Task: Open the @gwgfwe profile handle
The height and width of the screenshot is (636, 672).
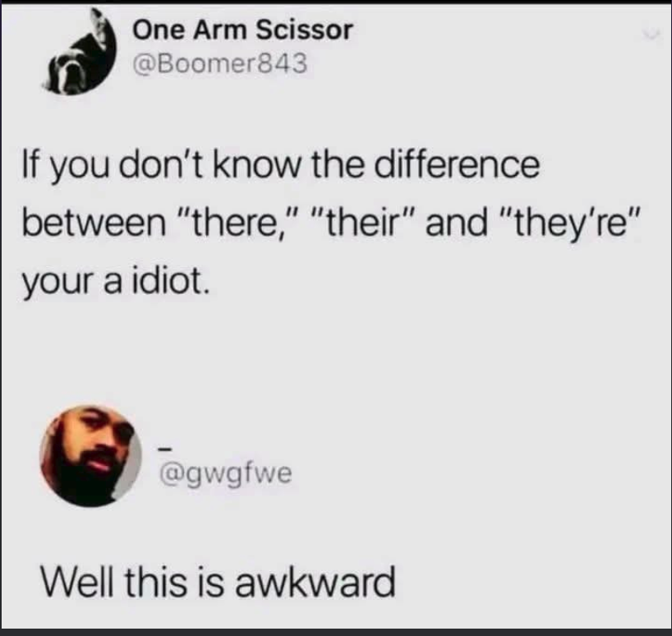Action: 225,473
